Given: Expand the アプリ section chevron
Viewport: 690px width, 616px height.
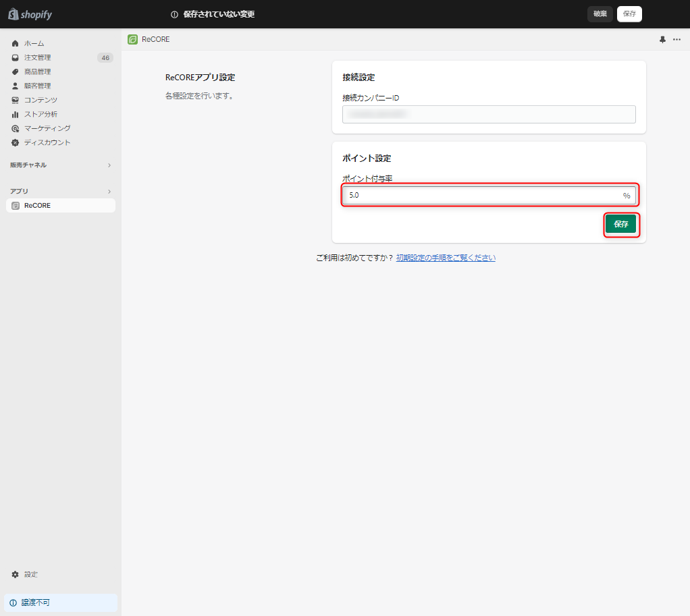Looking at the screenshot, I should tap(109, 192).
